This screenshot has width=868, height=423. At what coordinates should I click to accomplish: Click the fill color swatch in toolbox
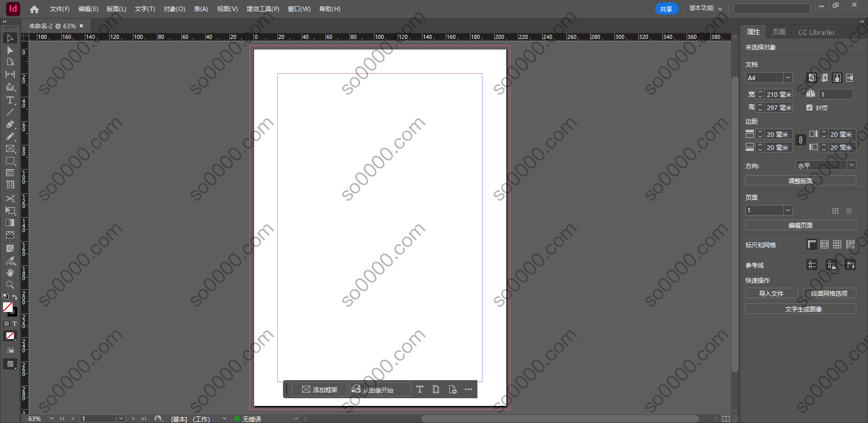pyautogui.click(x=8, y=307)
